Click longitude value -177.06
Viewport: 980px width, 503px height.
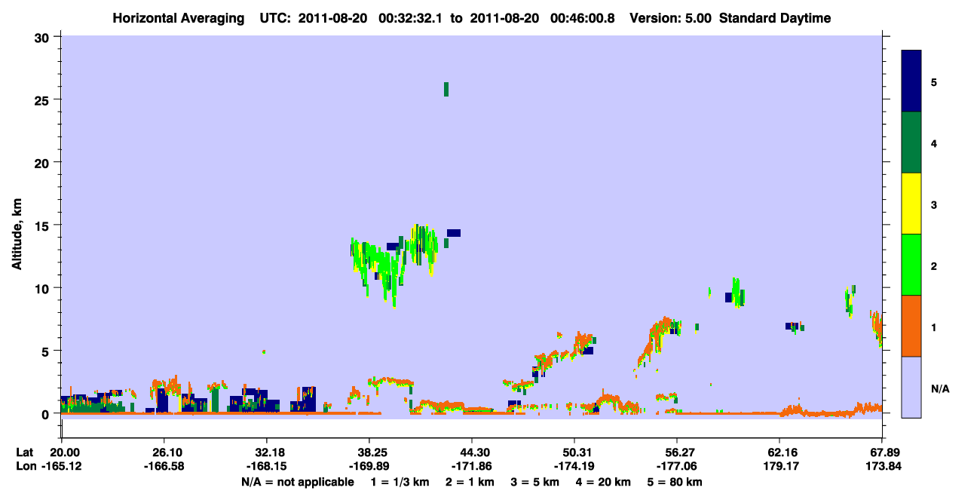(677, 467)
